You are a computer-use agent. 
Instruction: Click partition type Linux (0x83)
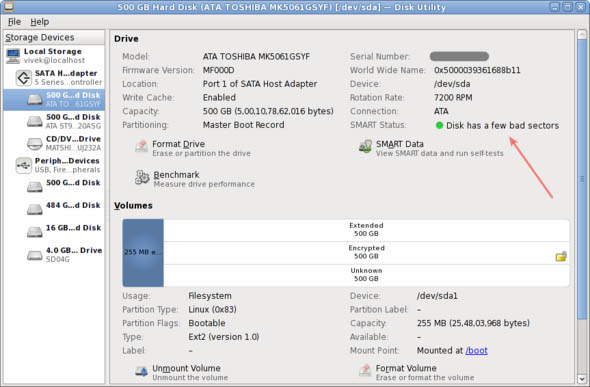(213, 310)
